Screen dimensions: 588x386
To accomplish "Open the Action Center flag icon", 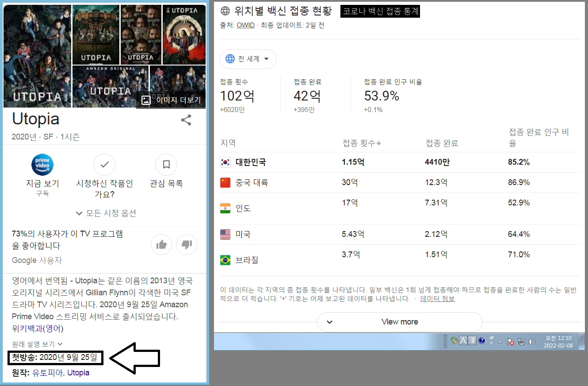I will pyautogui.click(x=511, y=342).
